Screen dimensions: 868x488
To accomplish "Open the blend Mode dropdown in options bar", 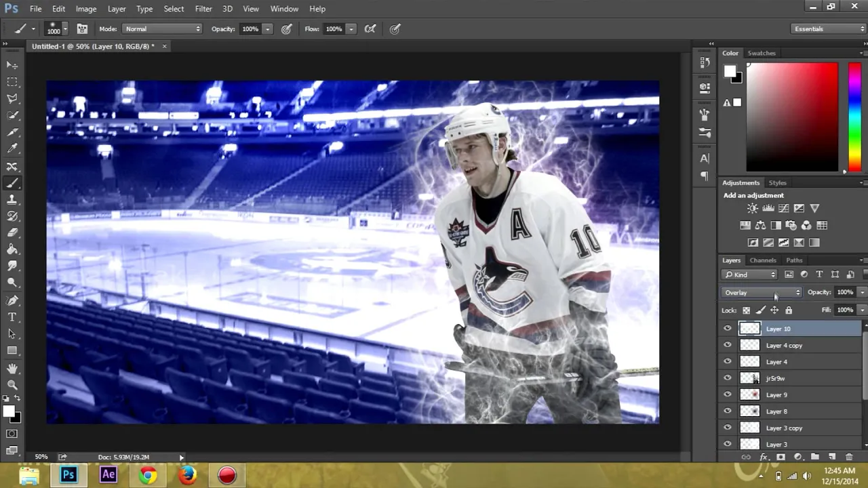I will [x=163, y=29].
